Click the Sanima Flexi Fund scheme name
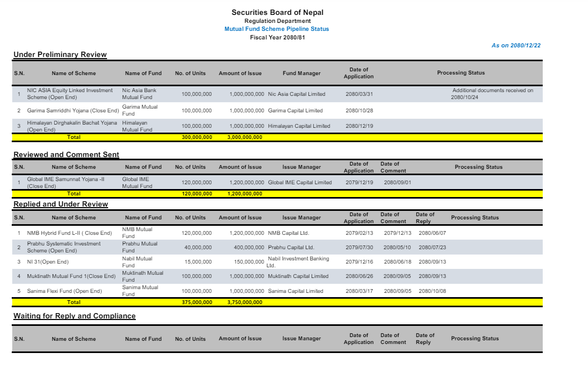Viewport: 588px width, 377px height. [x=64, y=291]
